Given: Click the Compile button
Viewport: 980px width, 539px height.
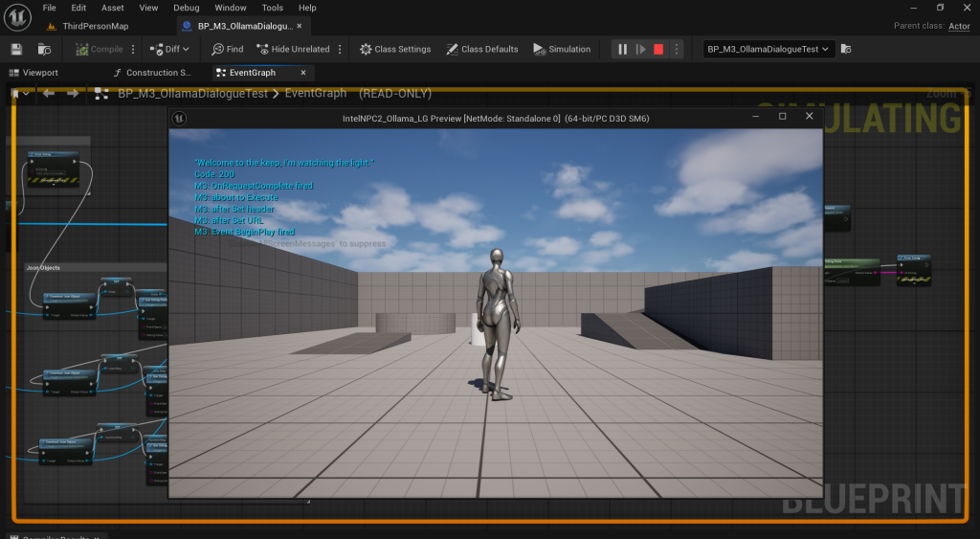Looking at the screenshot, I should click(99, 50).
